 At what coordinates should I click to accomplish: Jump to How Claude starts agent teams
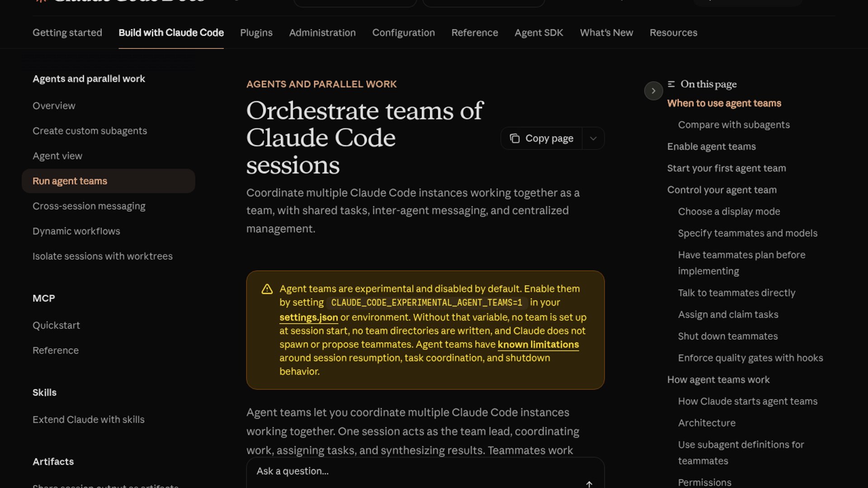click(748, 401)
